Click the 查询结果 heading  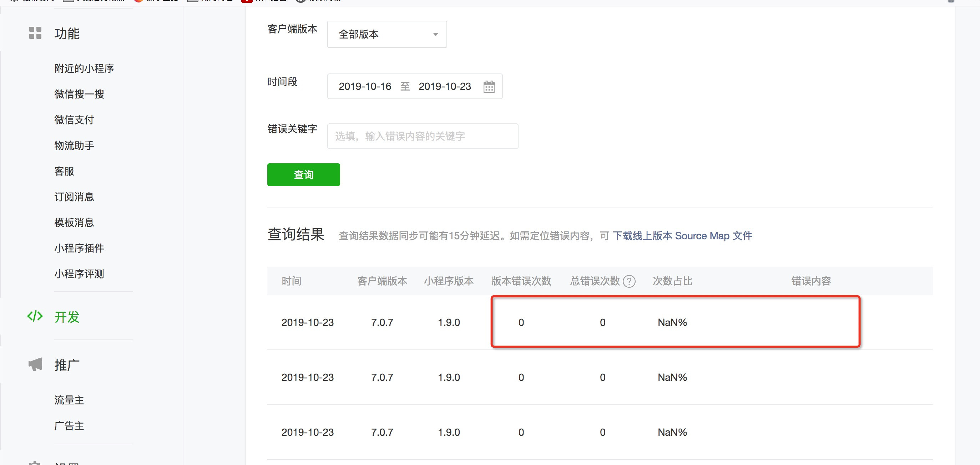click(296, 234)
